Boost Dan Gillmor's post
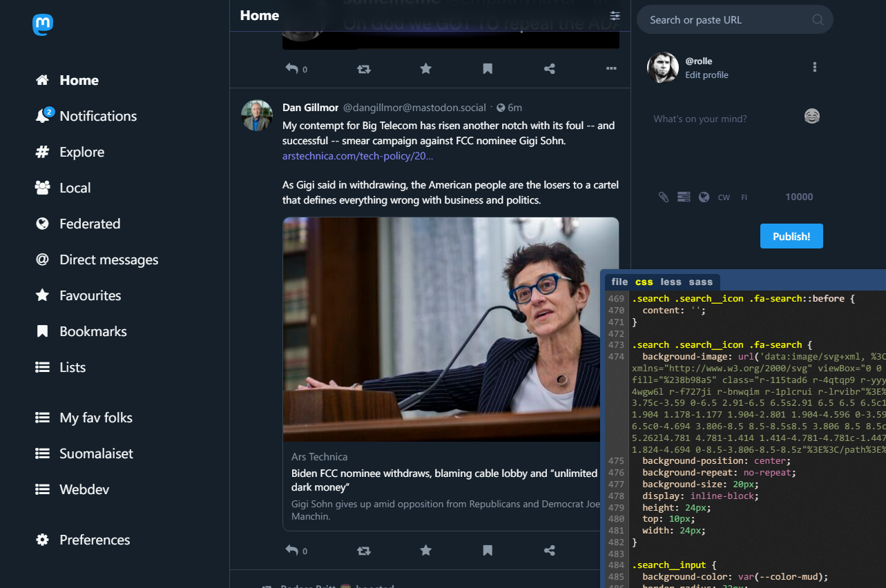The width and height of the screenshot is (886, 588). coord(364,551)
